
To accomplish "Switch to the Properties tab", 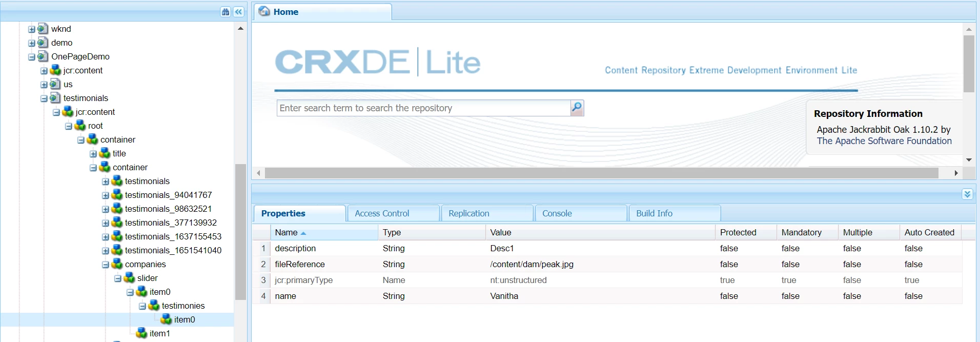I will (299, 213).
